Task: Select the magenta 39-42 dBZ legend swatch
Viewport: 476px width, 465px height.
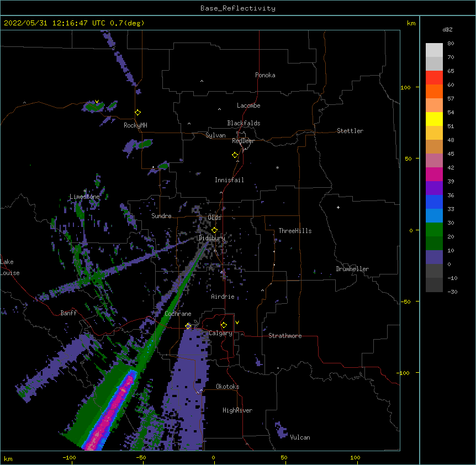Action: tap(434, 174)
